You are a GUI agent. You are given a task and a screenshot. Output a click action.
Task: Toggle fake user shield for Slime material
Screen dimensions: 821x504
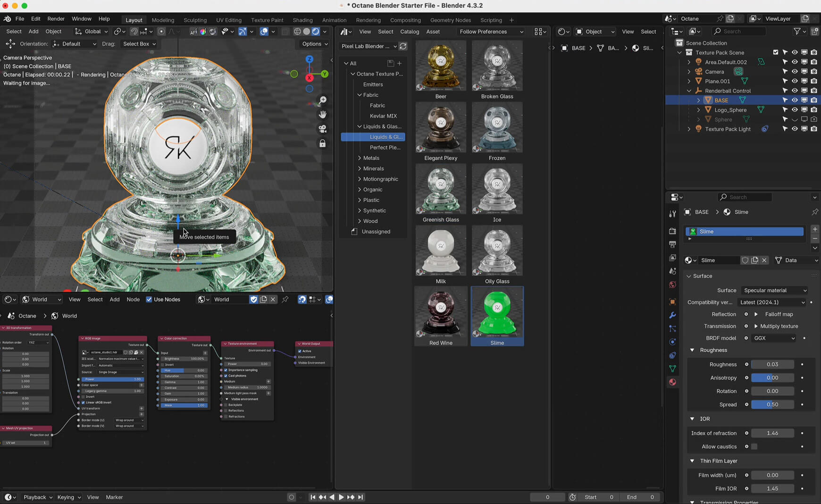tap(745, 260)
